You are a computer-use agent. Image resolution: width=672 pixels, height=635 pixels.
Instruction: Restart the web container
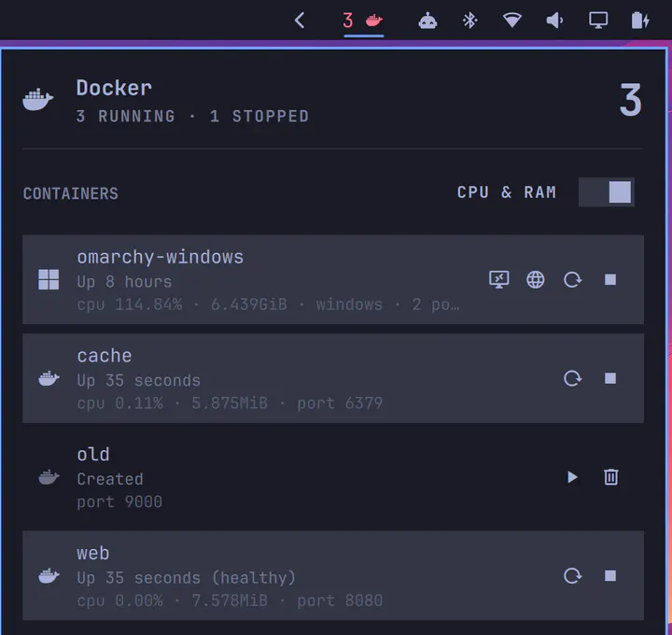572,575
